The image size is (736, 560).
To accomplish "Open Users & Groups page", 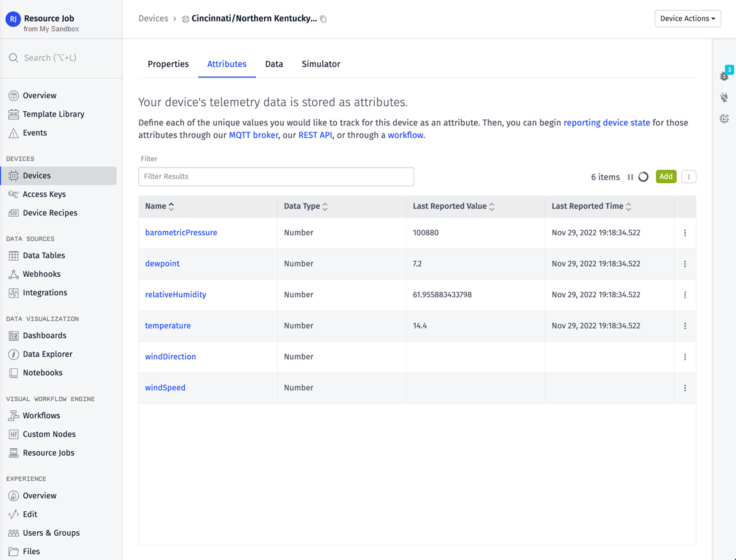I will click(51, 533).
